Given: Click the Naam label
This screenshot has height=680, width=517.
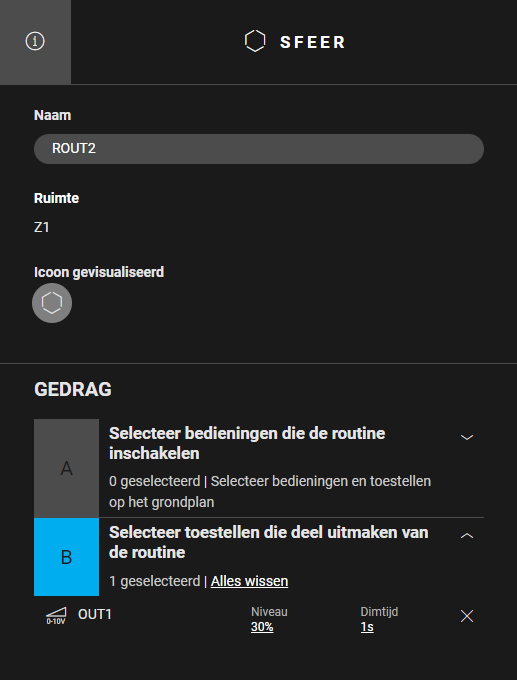Looking at the screenshot, I should tap(52, 115).
